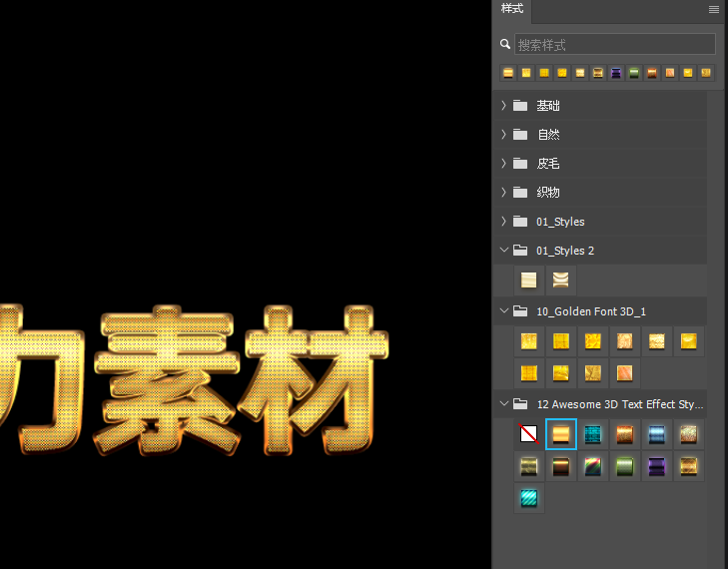Viewport: 728px width, 569px height.
Task: Open the Styles panel flyout menu
Action: click(713, 9)
